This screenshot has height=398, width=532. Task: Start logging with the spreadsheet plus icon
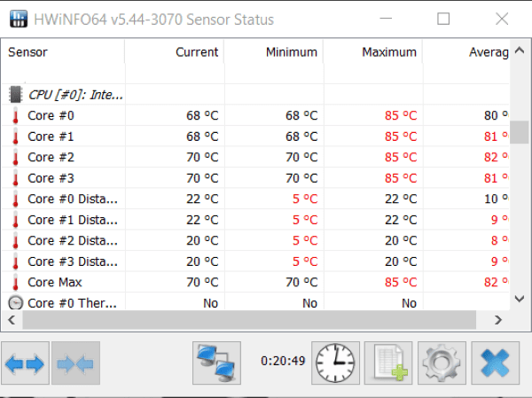(388, 363)
